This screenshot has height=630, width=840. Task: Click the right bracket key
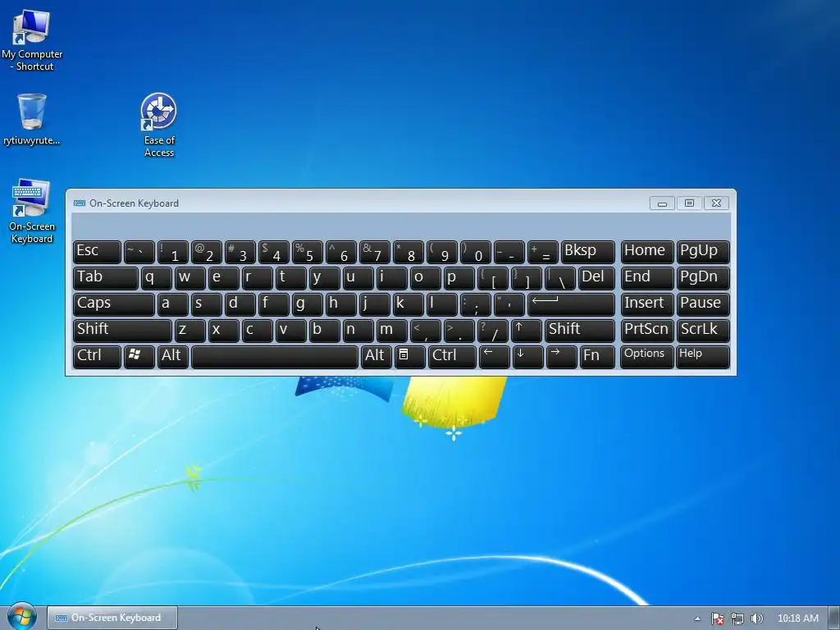tap(526, 277)
